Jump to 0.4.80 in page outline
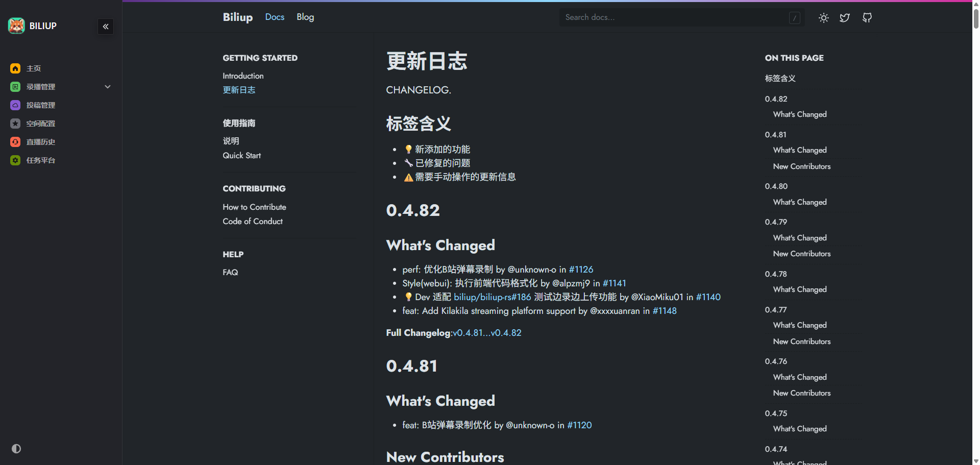980x465 pixels. (776, 186)
